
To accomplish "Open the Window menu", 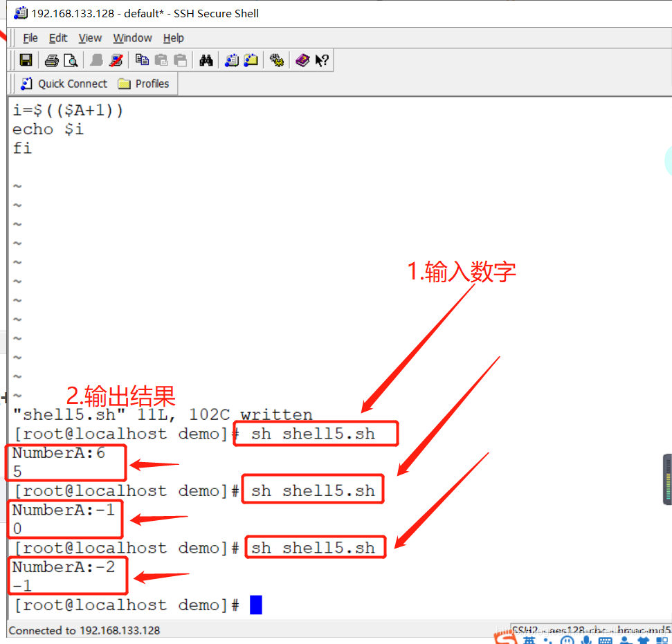I will (132, 38).
